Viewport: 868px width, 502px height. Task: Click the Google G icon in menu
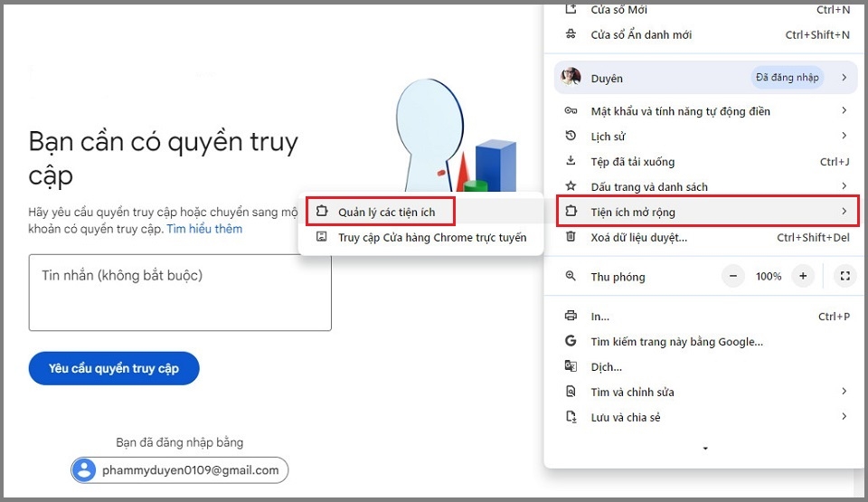[571, 341]
